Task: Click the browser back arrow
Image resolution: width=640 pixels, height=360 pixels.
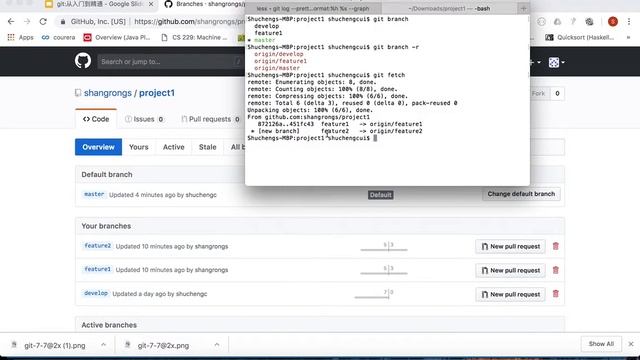Action: (11, 22)
